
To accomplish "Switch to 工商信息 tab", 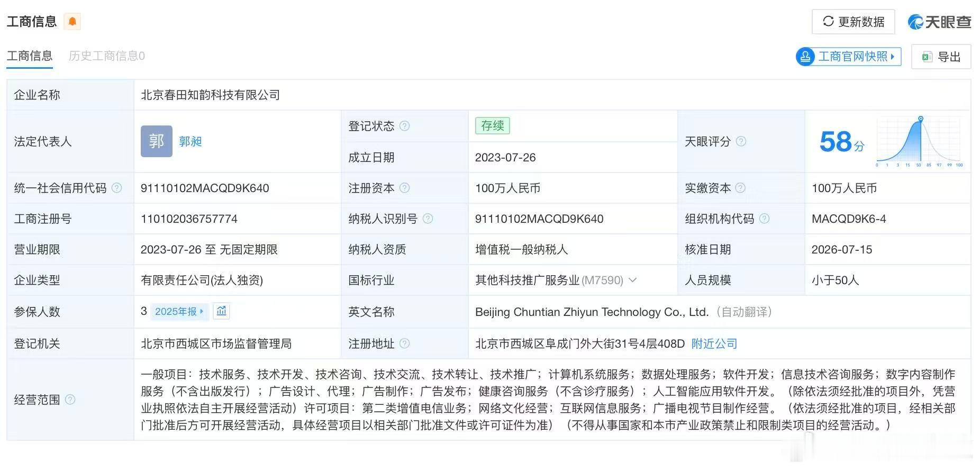I will 30,56.
